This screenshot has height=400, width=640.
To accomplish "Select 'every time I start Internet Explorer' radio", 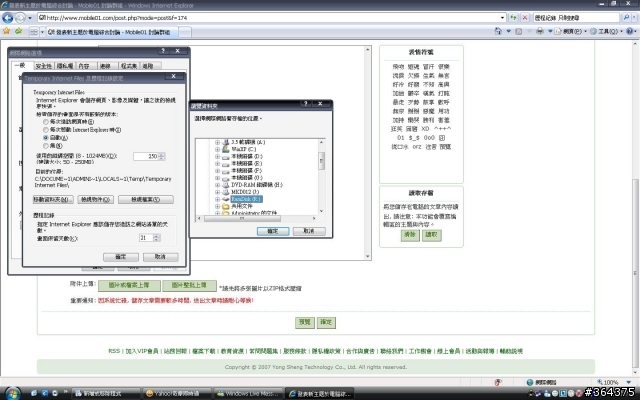I will pos(46,130).
